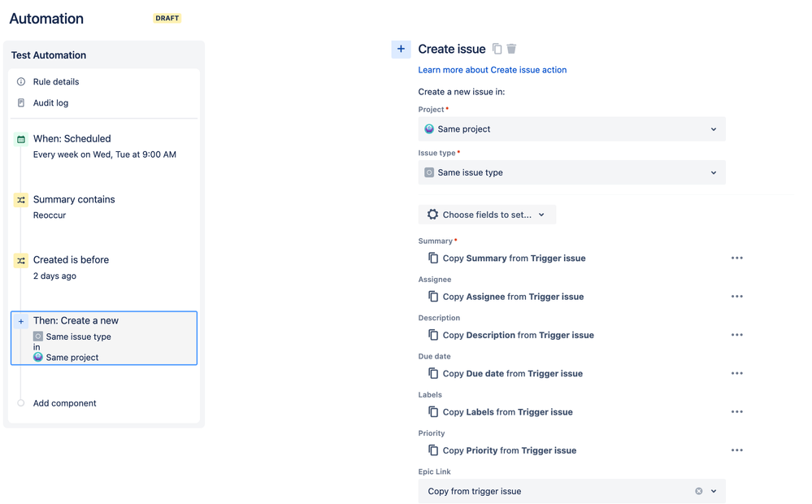The height and width of the screenshot is (504, 812).
Task: Click the 2 days ago condition value
Action: pos(54,276)
